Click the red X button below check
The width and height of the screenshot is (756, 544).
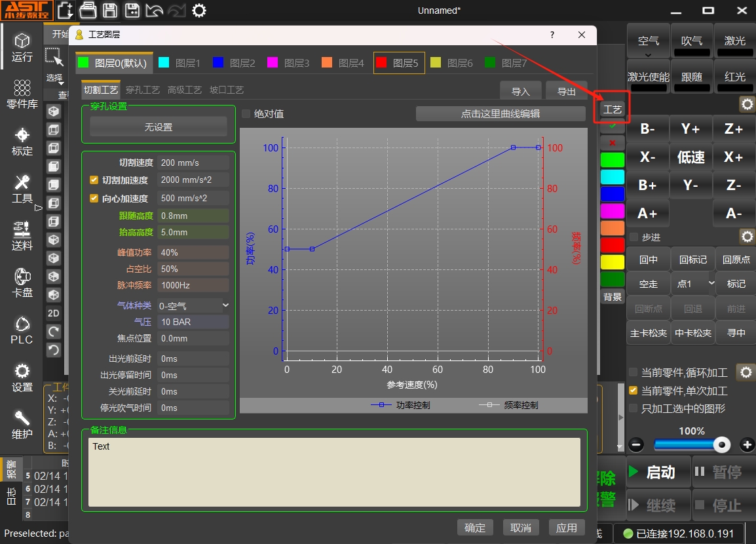coord(613,143)
